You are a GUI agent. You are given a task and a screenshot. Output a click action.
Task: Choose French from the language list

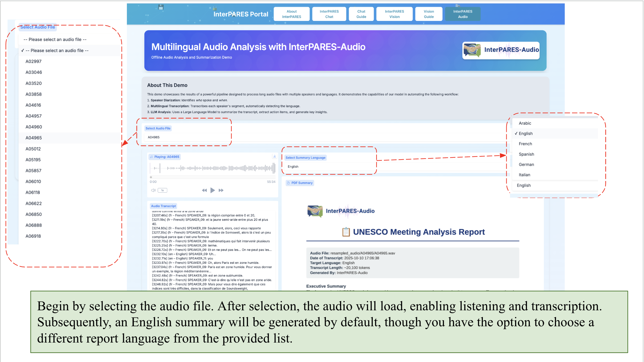click(525, 144)
